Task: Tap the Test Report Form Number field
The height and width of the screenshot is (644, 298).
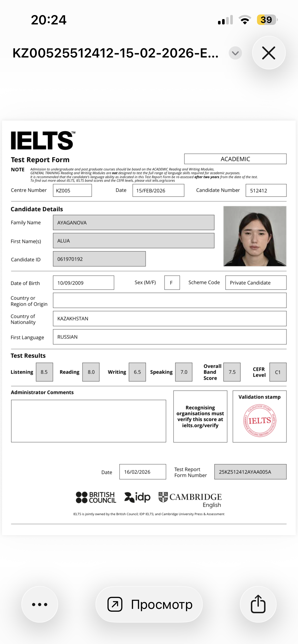Action: click(x=250, y=472)
